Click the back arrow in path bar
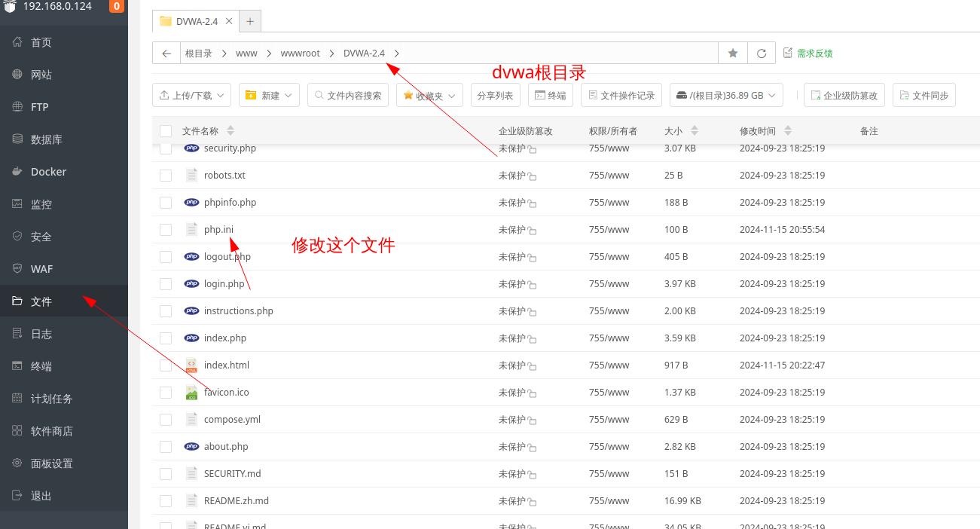 (x=166, y=54)
